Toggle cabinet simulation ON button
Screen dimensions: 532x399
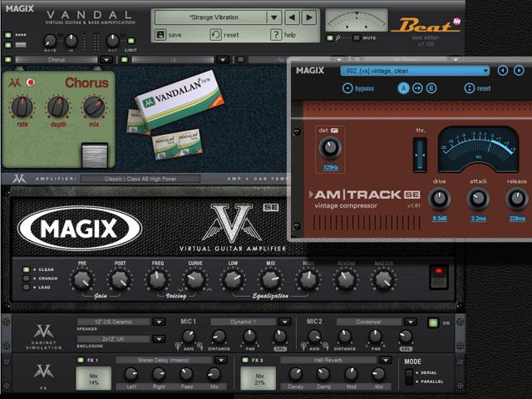click(433, 323)
